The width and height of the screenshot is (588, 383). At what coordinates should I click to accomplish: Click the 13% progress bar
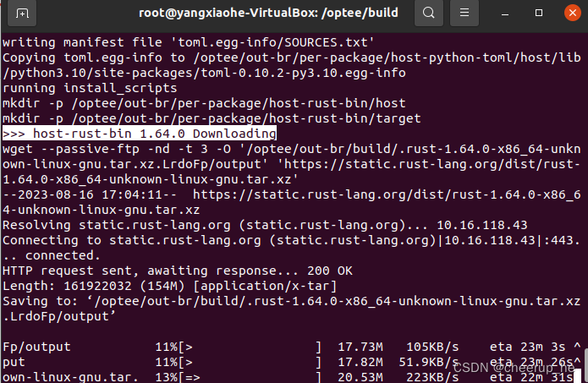click(x=250, y=376)
